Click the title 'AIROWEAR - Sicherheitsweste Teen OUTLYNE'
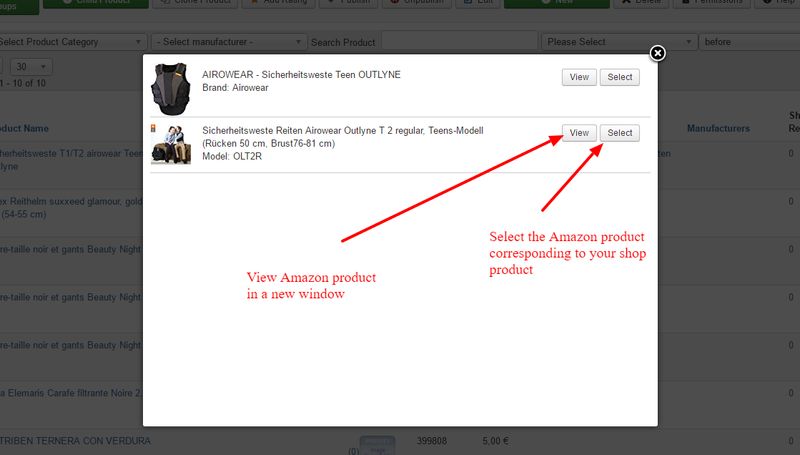800x455 pixels. tap(301, 74)
